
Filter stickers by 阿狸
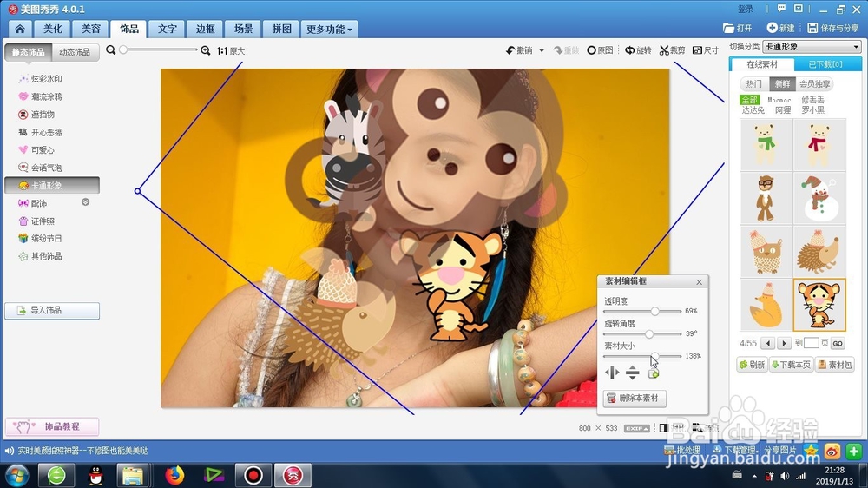(x=783, y=109)
